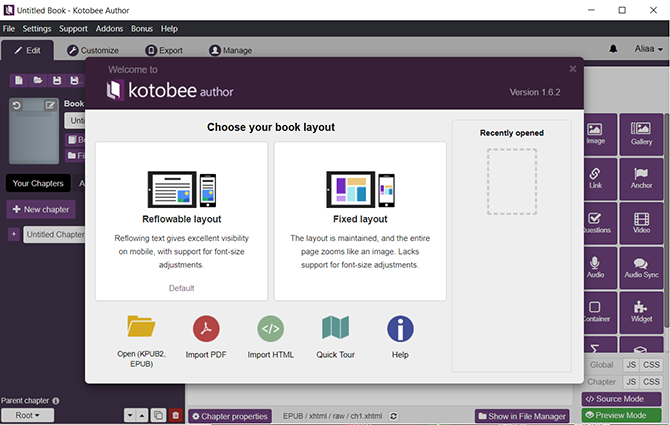Insert a Widget component
The width and height of the screenshot is (670, 425).
pyautogui.click(x=641, y=312)
